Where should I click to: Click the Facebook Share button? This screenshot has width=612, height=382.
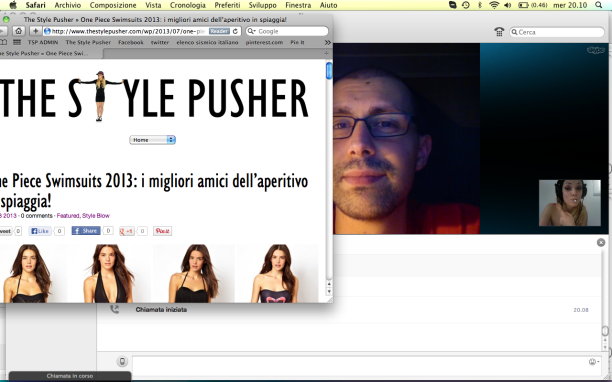(86, 231)
